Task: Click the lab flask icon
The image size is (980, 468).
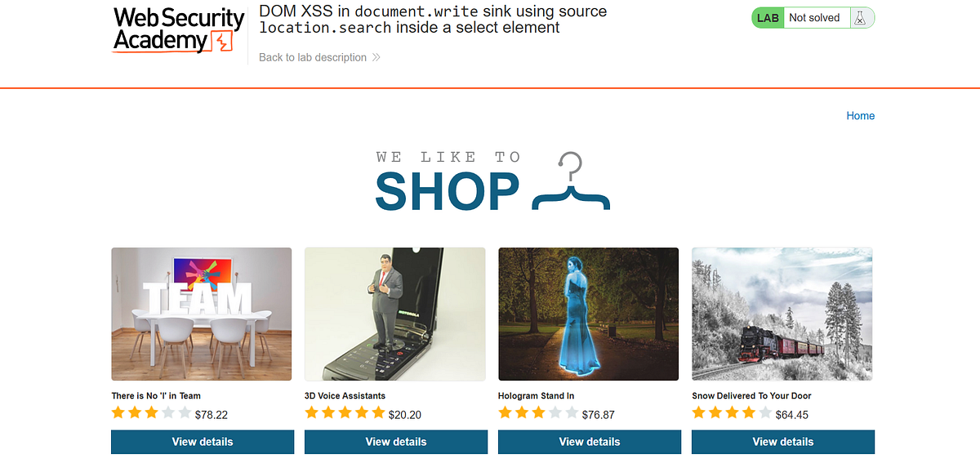Action: pyautogui.click(x=859, y=18)
